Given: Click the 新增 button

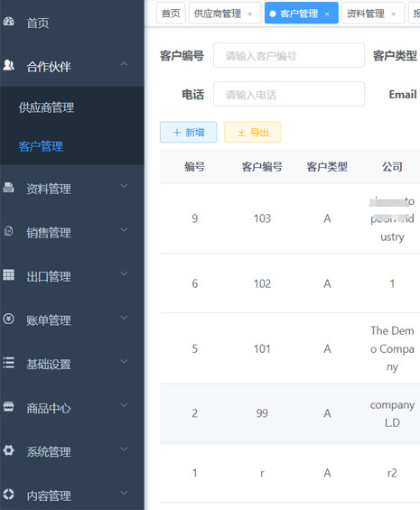Looking at the screenshot, I should tap(188, 133).
